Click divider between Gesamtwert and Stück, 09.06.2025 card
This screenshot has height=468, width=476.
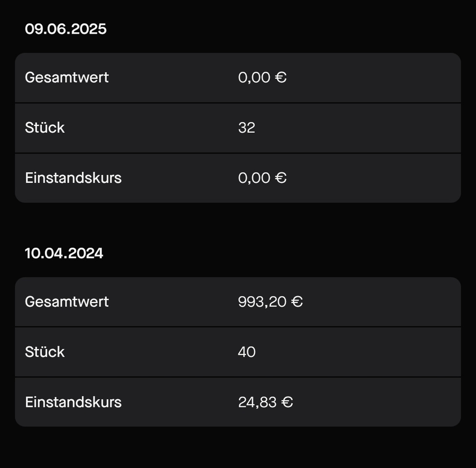(238, 103)
